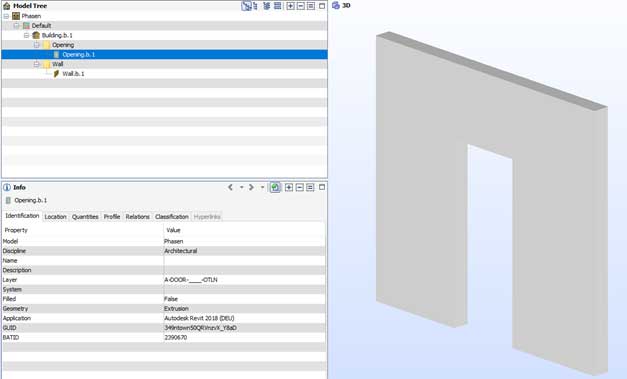Collapse all nodes with Model Tree minus icon
Image resolution: width=627 pixels, height=379 pixels.
(301, 6)
